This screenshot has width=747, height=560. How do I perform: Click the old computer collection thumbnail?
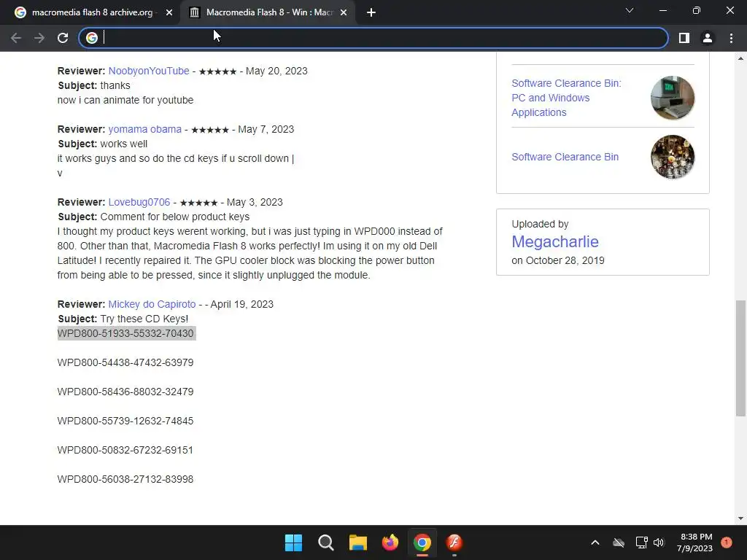673,98
